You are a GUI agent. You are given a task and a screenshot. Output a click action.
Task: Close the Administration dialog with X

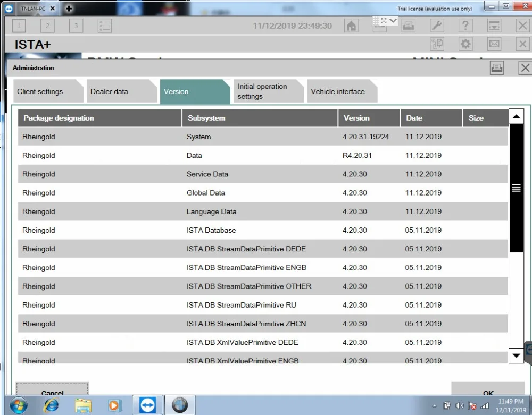coord(525,68)
